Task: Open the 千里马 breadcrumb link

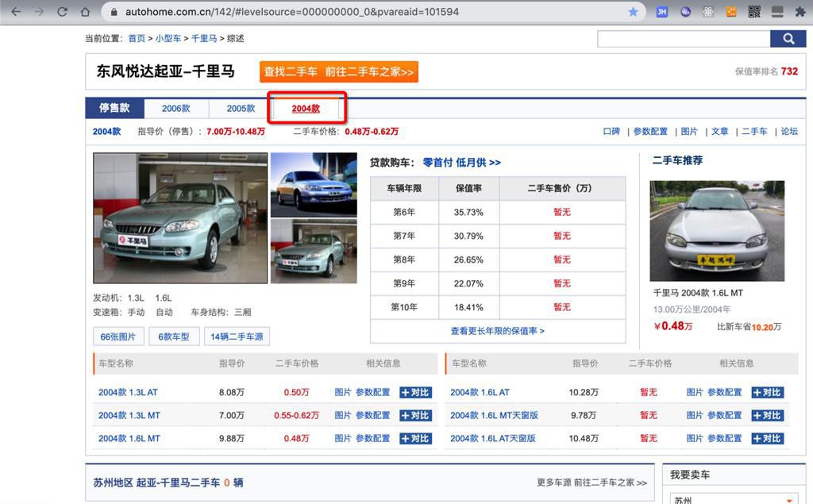Action: (204, 38)
